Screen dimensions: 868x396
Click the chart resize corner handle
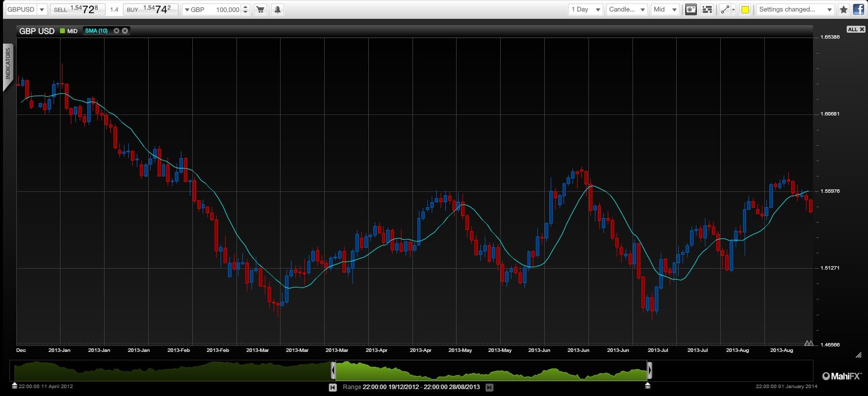pos(859,355)
